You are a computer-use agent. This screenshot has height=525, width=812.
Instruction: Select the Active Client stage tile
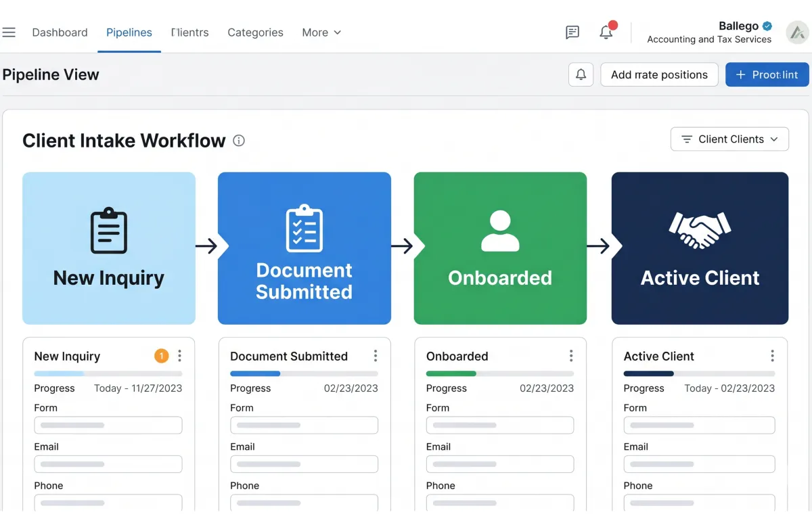(700, 248)
